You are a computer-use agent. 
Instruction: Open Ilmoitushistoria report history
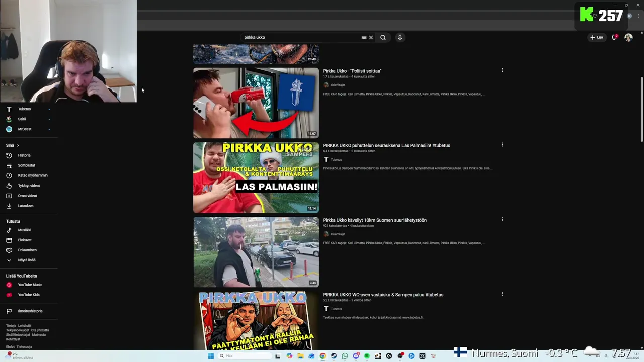[30, 311]
